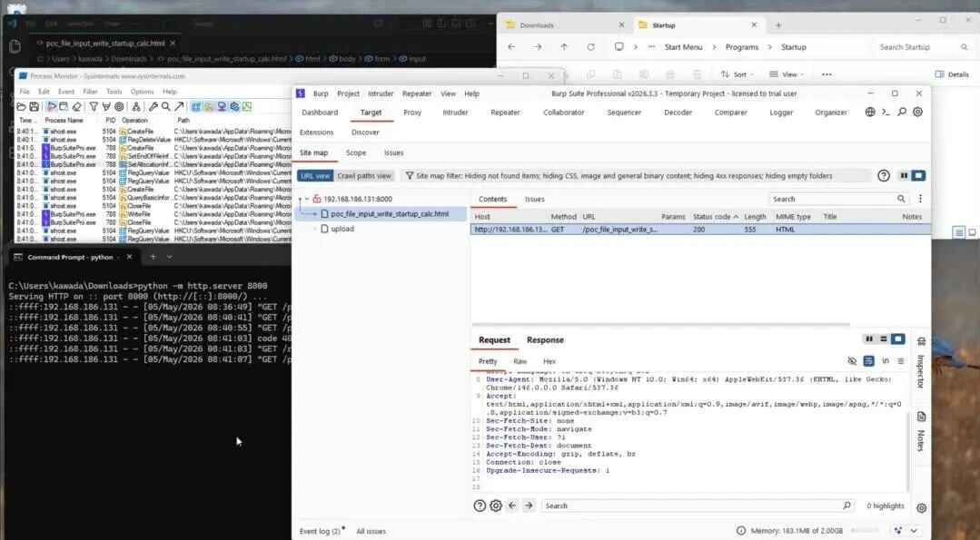Expand the breadcrumb ellipsis in File Explorer

tap(651, 47)
